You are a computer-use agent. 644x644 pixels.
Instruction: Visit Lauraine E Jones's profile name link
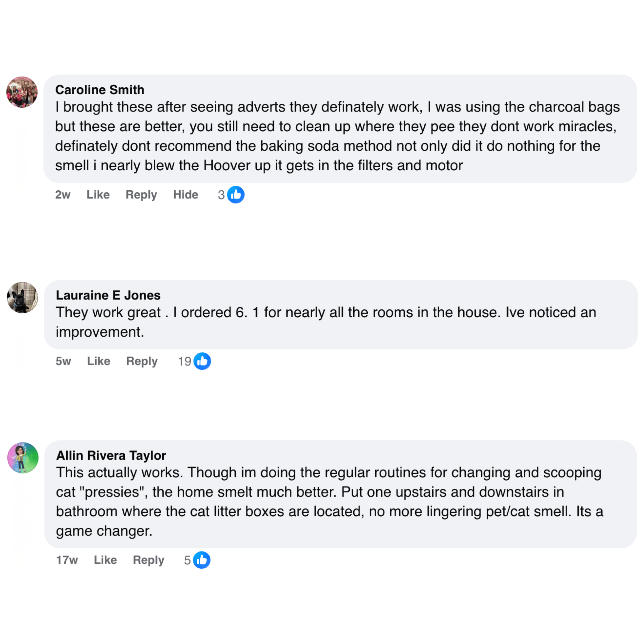(x=108, y=295)
